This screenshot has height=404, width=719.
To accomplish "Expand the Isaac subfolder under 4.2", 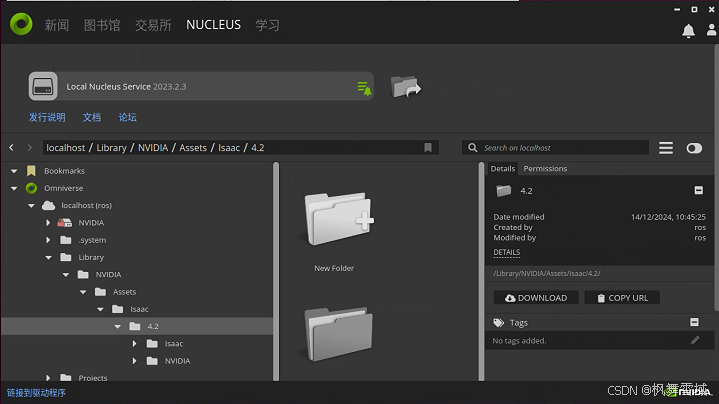I will coord(134,343).
